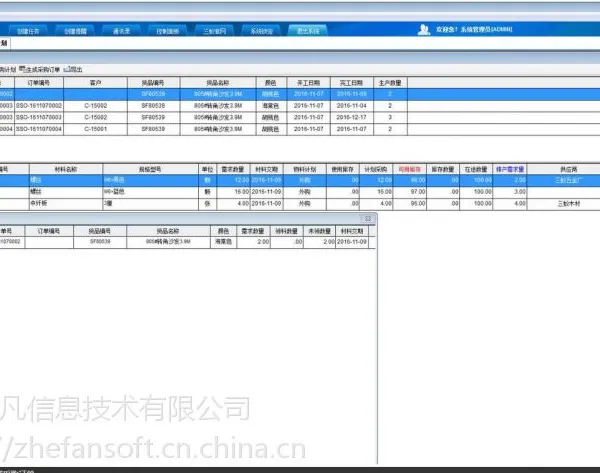This screenshot has height=473, width=600.
Task: Click the 退出系统 navigation tab
Action: (x=308, y=31)
